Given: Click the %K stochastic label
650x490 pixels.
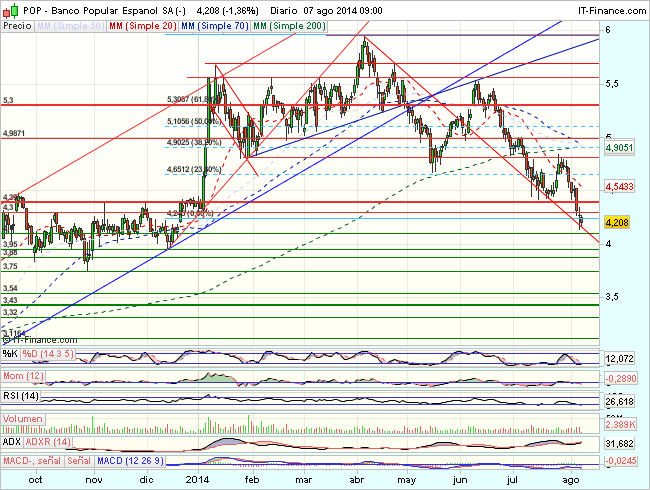Looking at the screenshot, I should coord(10,354).
